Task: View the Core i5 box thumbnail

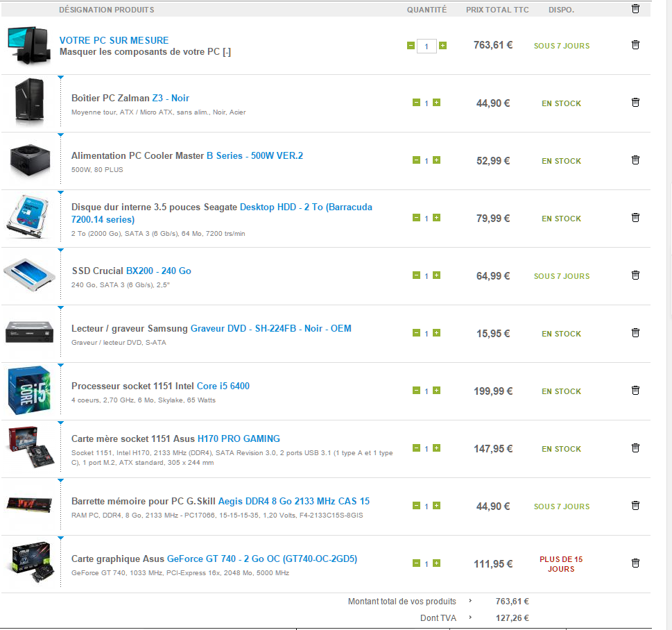Action: 29,390
